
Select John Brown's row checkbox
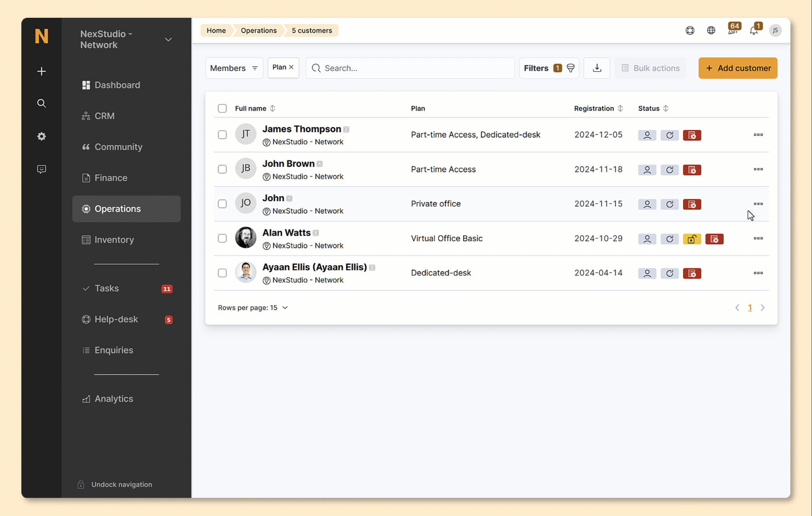[x=222, y=169]
